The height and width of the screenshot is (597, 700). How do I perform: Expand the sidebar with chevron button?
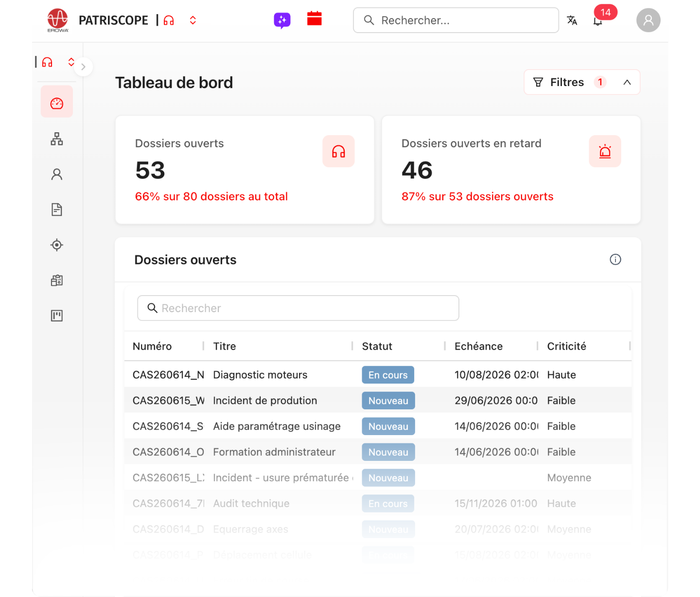pyautogui.click(x=84, y=67)
